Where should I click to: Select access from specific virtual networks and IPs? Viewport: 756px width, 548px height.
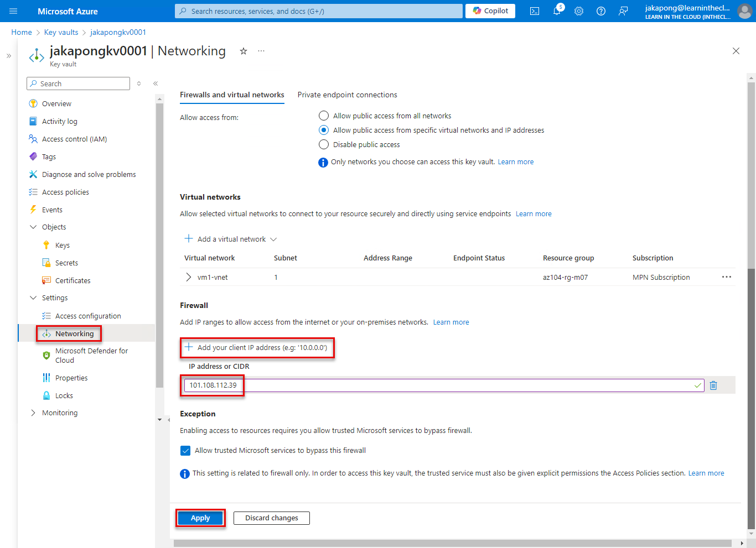(x=324, y=130)
